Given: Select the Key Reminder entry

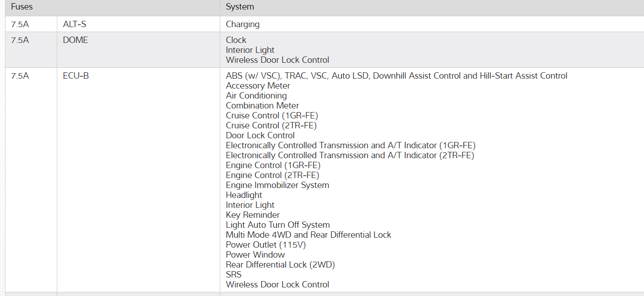Looking at the screenshot, I should [x=253, y=215].
